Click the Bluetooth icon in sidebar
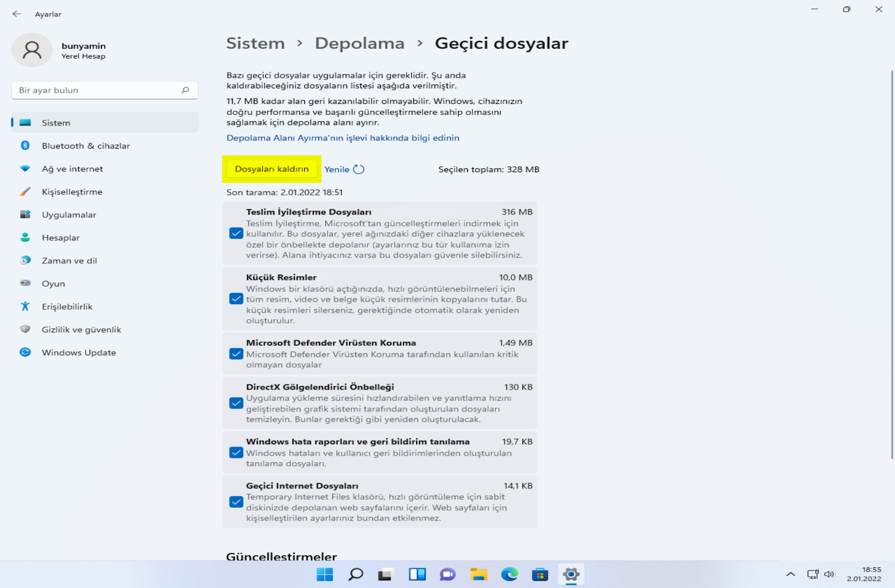Screen dimensions: 895x588 pyautogui.click(x=25, y=145)
